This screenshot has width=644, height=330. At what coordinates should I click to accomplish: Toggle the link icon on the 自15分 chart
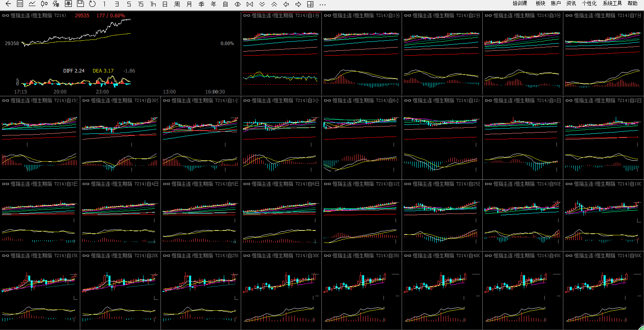point(6,101)
